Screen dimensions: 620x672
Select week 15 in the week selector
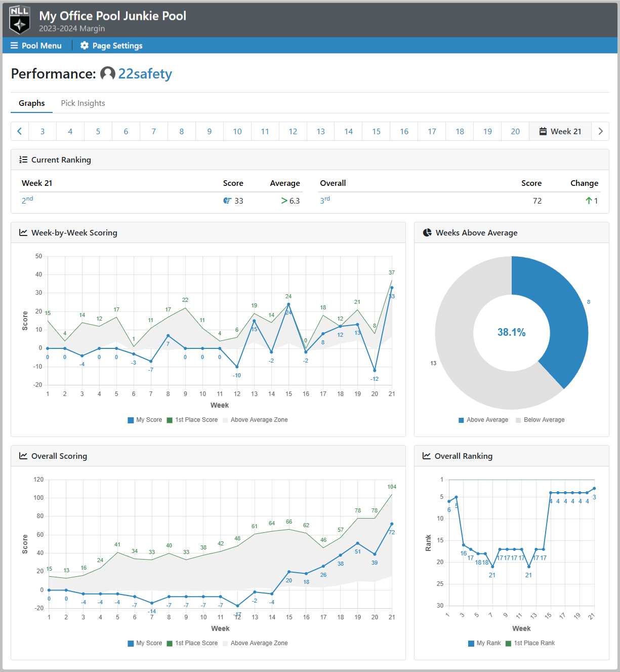[x=377, y=131]
